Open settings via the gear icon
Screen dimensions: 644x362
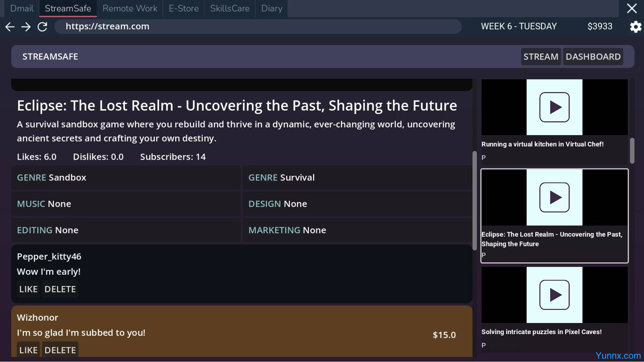coord(635,27)
